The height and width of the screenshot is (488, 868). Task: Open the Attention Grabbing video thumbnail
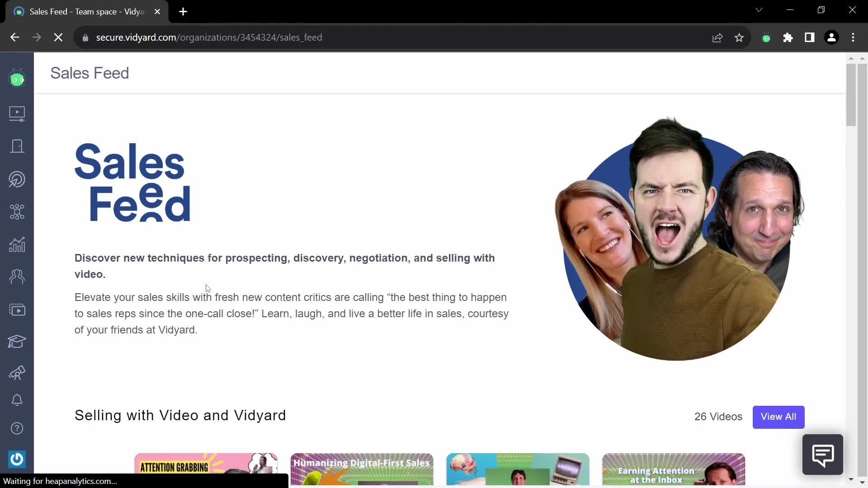206,469
